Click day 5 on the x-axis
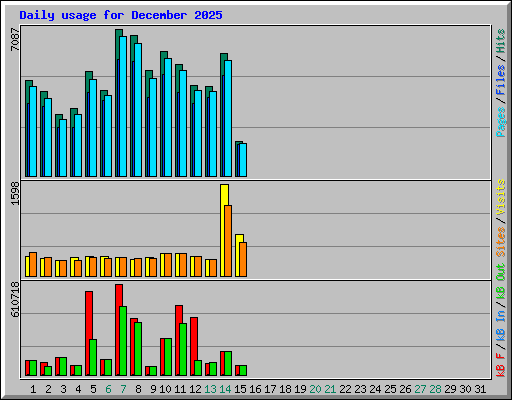Viewport: 512px width, 400px height. pos(93,389)
